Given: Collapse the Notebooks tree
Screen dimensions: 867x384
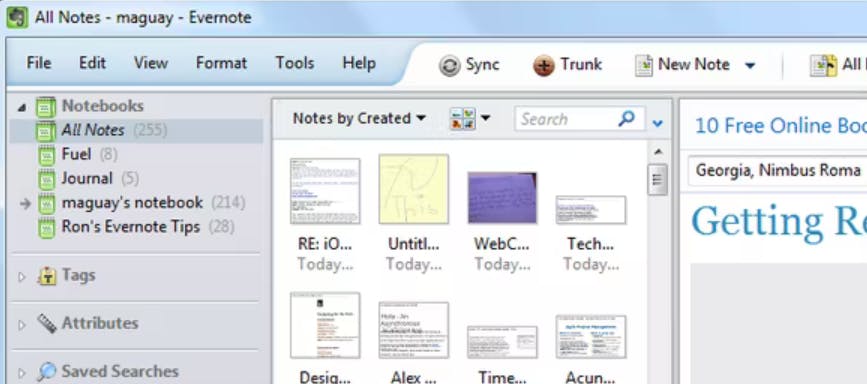Looking at the screenshot, I should [x=22, y=107].
